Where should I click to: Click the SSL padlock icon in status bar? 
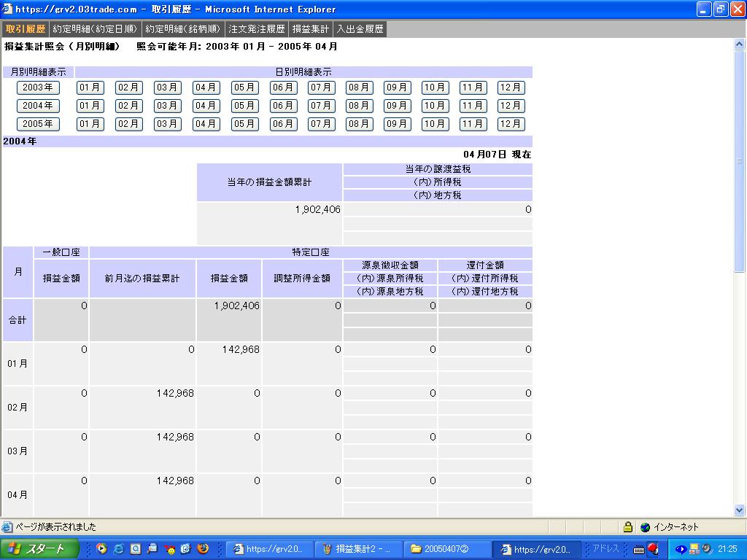point(627,527)
